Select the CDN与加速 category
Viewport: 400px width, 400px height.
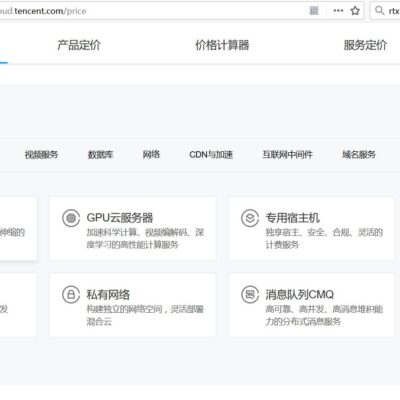211,154
